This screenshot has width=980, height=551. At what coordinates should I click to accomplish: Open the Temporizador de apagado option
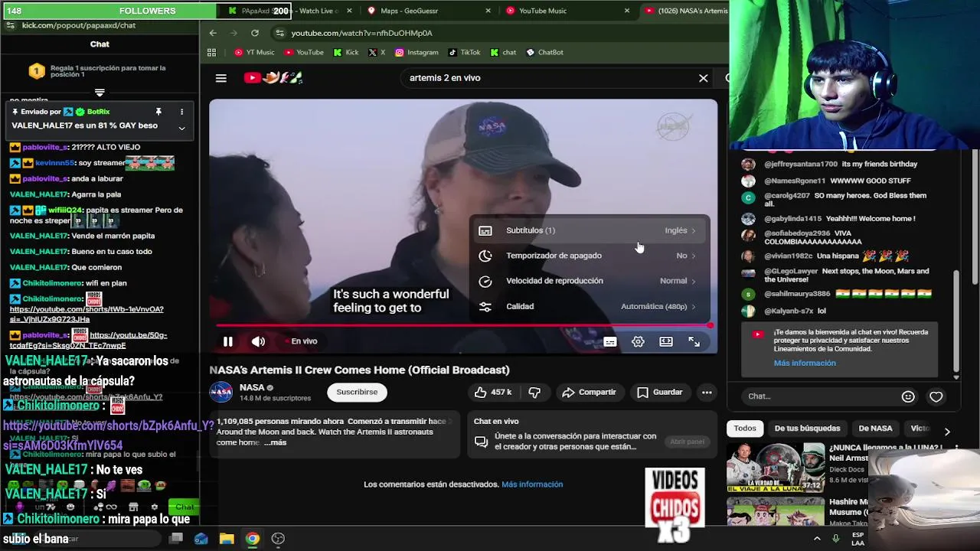(x=588, y=256)
